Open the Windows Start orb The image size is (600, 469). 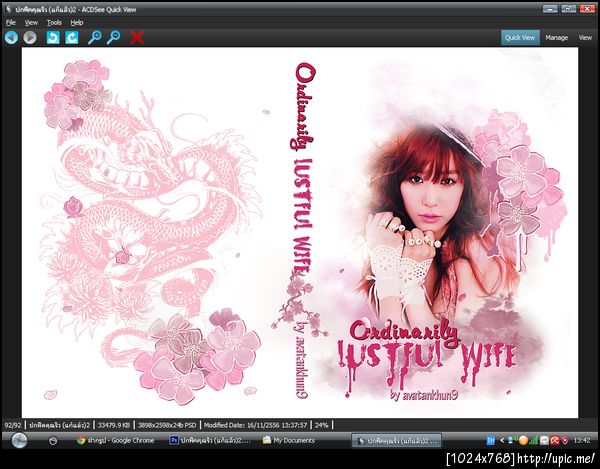[x=19, y=440]
